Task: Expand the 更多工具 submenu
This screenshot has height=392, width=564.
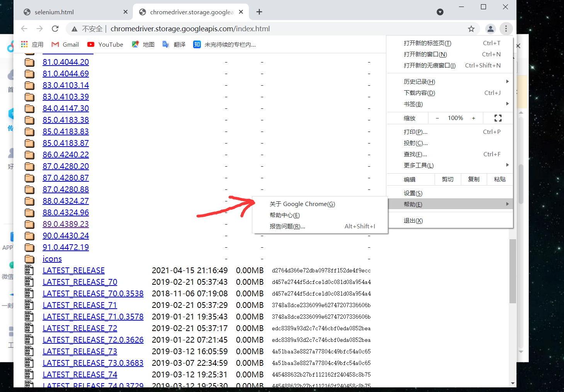Action: click(418, 165)
